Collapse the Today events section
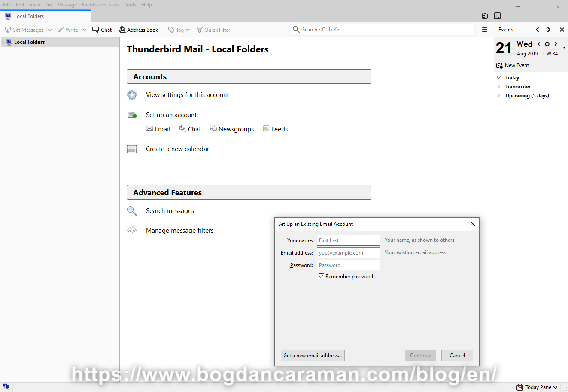 click(x=499, y=78)
